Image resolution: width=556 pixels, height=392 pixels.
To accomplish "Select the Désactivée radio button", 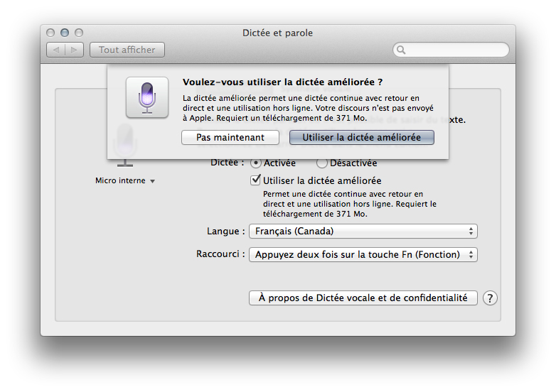I will pos(321,163).
